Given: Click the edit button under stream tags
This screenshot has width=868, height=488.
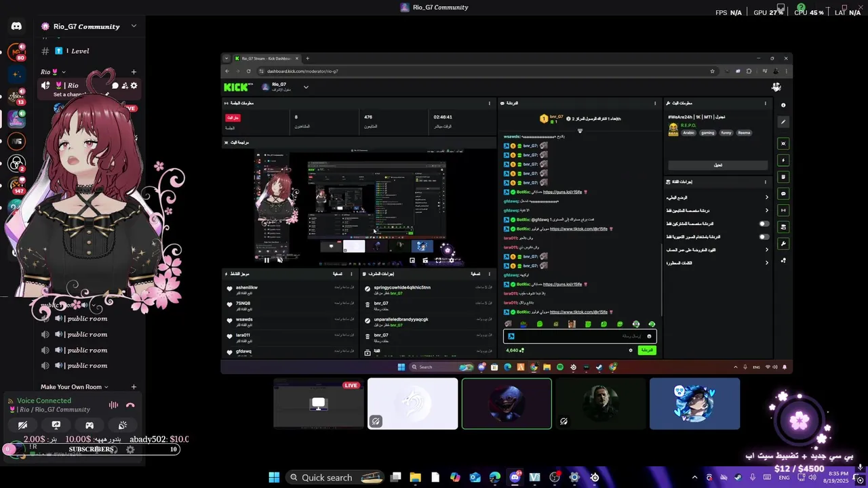Looking at the screenshot, I should coord(718,165).
